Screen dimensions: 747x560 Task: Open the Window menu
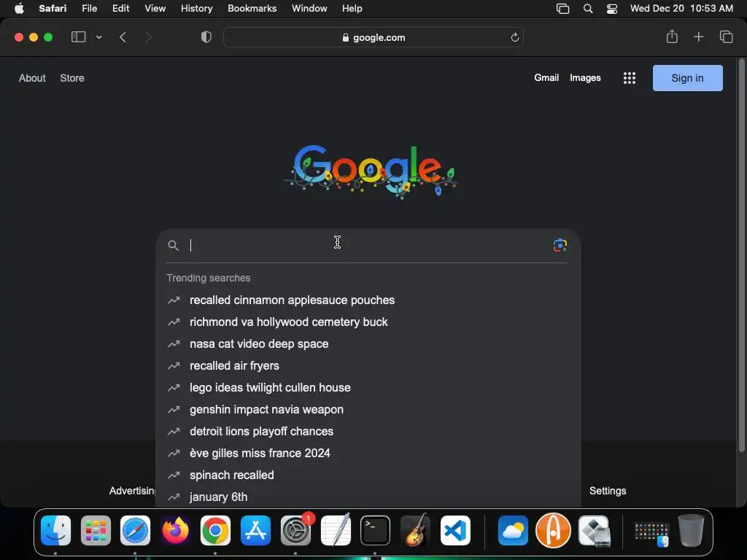309,9
